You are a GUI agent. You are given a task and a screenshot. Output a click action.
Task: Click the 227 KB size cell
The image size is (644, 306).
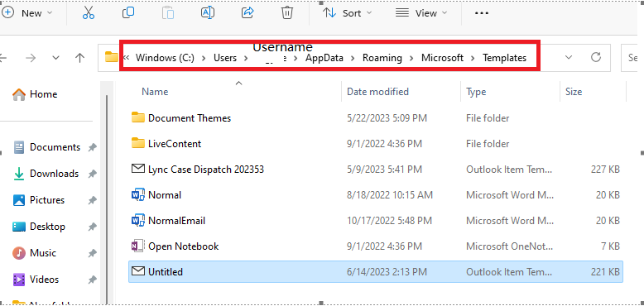pyautogui.click(x=605, y=169)
